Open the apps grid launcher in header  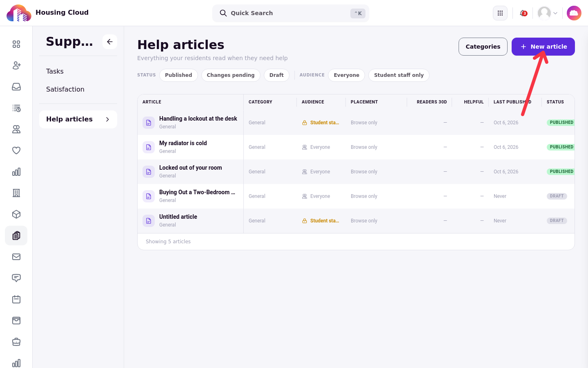point(500,13)
